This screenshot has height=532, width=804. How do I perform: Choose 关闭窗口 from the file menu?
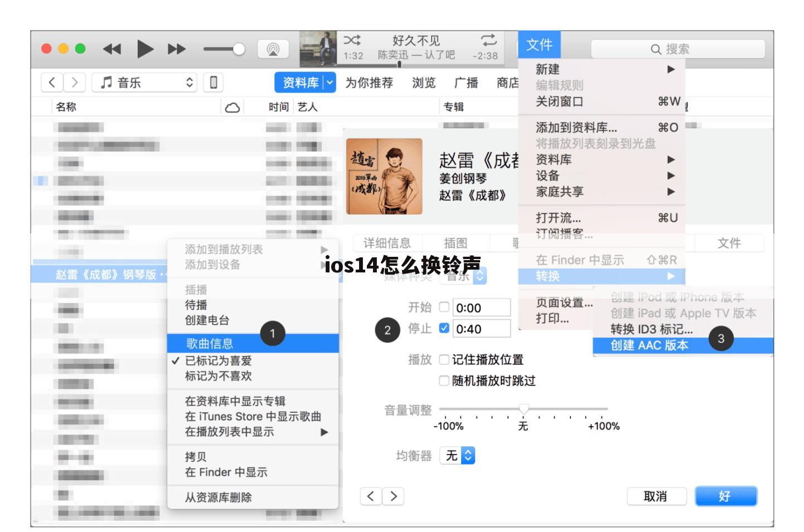tap(602, 101)
